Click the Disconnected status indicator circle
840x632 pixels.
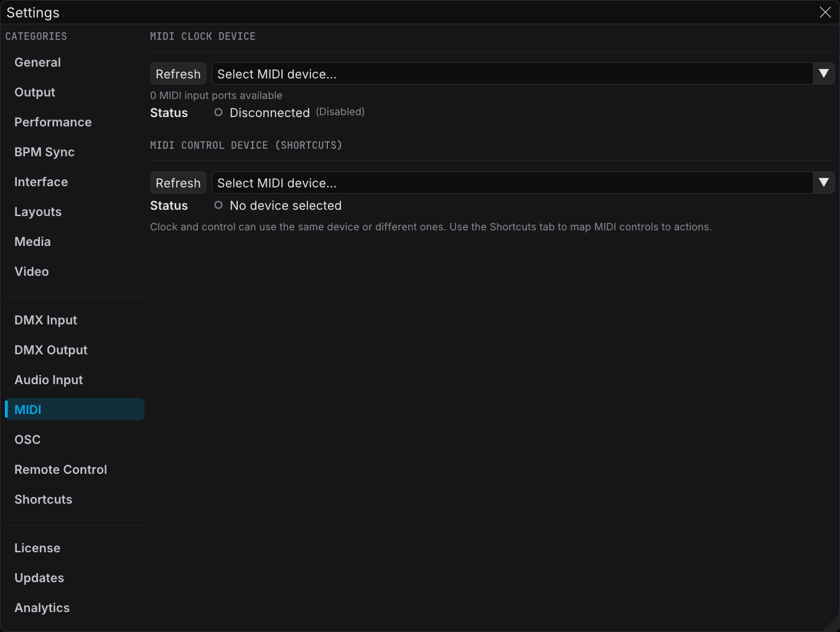tap(218, 113)
